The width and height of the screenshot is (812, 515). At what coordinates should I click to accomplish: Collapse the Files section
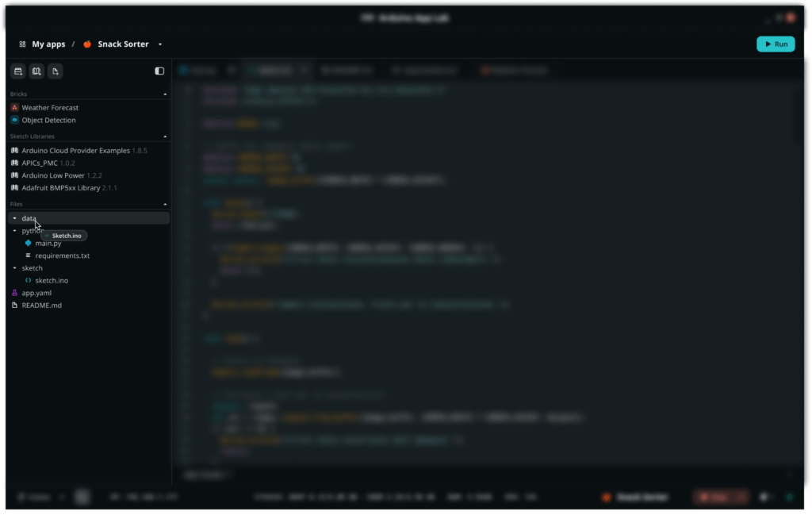point(165,205)
